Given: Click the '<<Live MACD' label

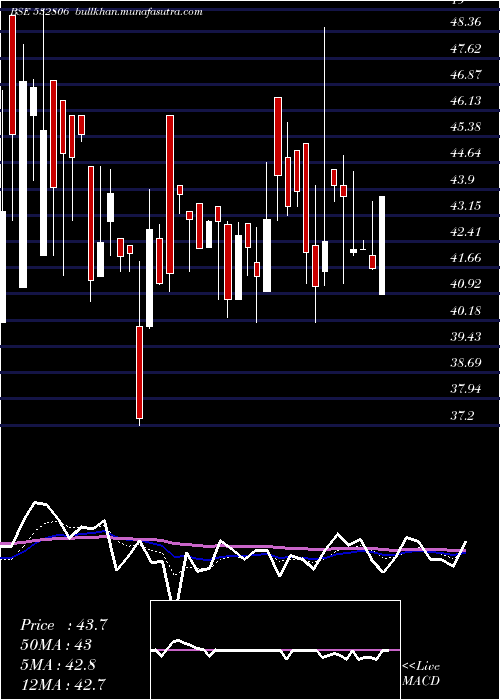Looking at the screenshot, I should coord(421,674).
